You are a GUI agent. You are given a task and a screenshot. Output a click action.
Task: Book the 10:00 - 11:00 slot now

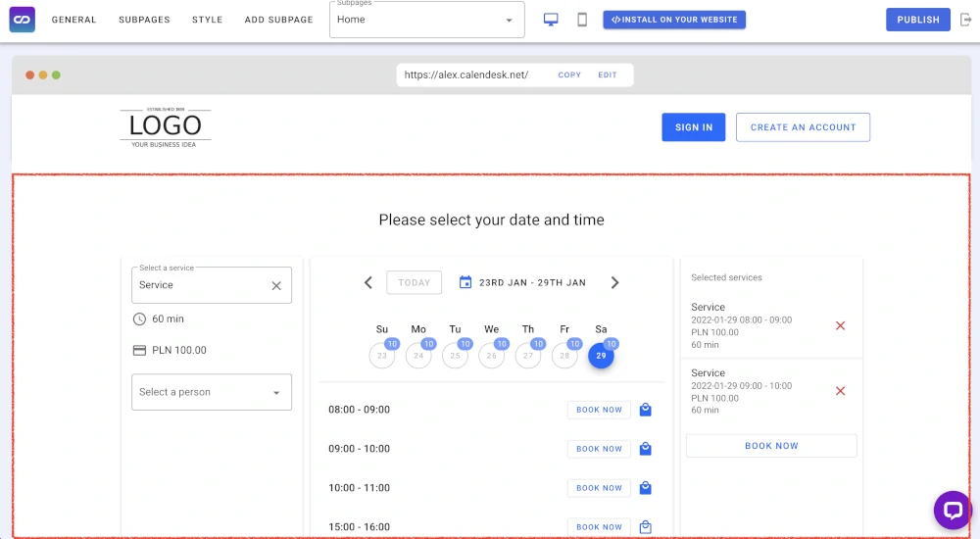pyautogui.click(x=599, y=488)
